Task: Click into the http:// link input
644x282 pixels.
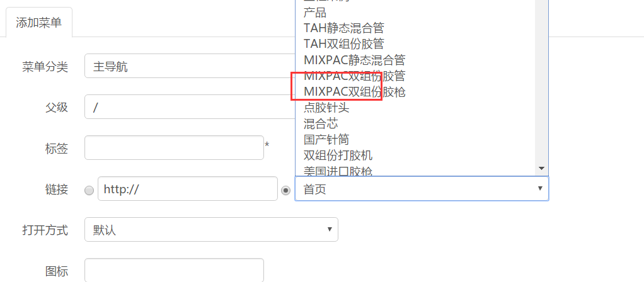Action: pyautogui.click(x=188, y=189)
